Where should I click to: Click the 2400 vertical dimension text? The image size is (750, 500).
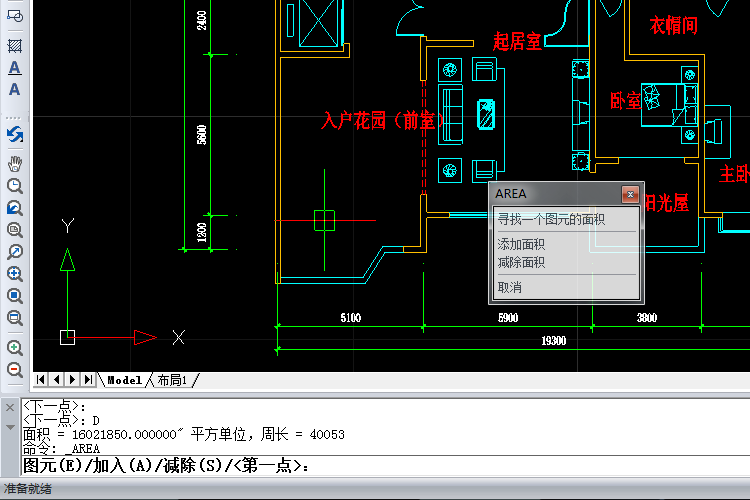point(202,21)
